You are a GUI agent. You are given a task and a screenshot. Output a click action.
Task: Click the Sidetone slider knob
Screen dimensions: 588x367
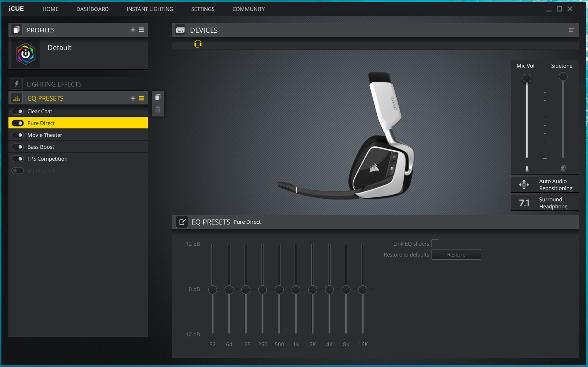coord(563,76)
